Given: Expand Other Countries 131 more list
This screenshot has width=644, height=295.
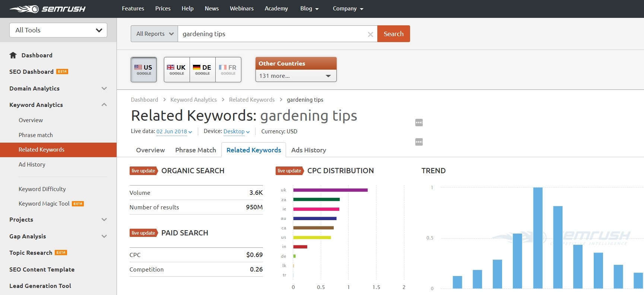Looking at the screenshot, I should 296,76.
